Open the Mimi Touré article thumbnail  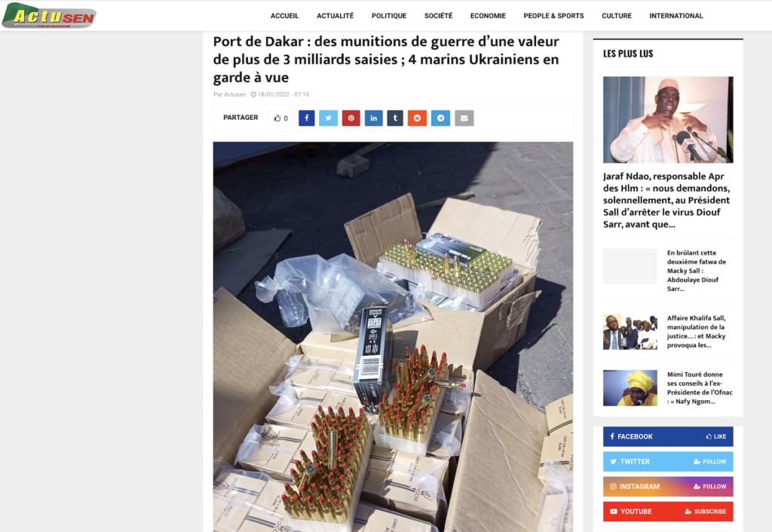pos(630,388)
